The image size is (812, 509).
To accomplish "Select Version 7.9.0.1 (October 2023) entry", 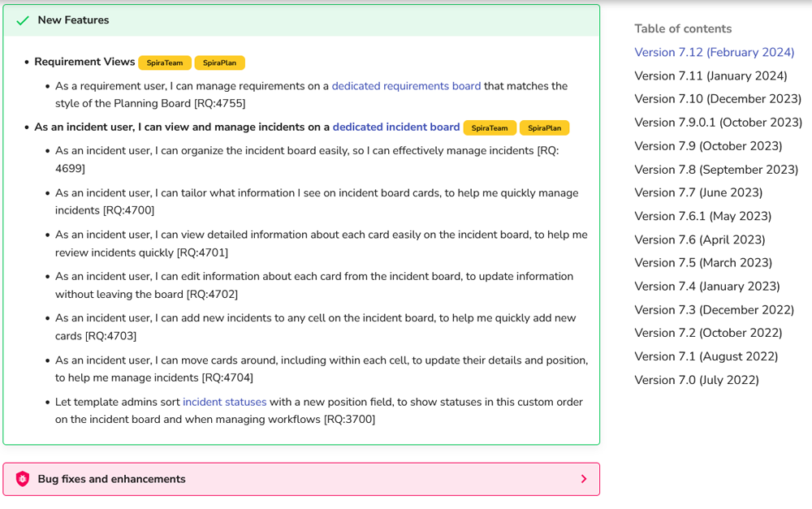I will click(x=718, y=123).
